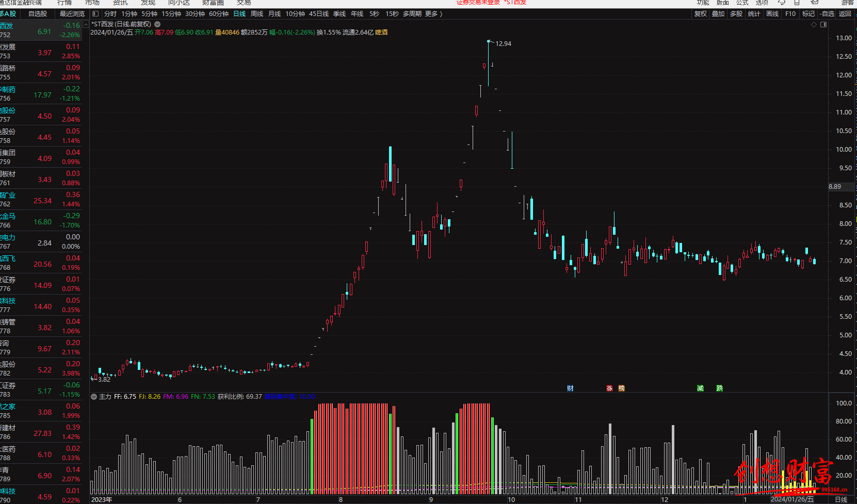Switch to 年线 yearly chart
This screenshot has height=504, width=857.
click(x=357, y=14)
